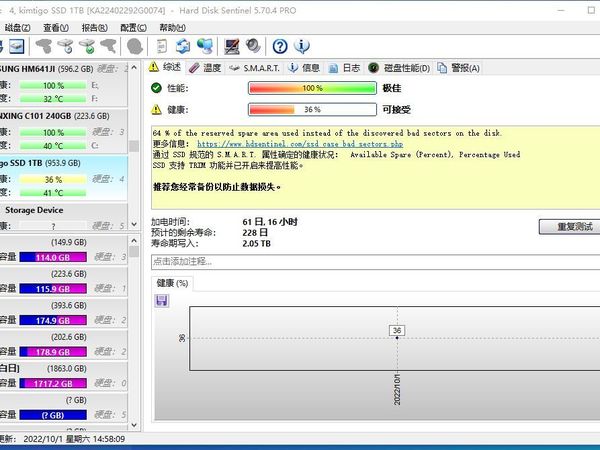Screen dimensions: 600x450
Task: Click the 228 日 estimated lifetime value
Action: click(255, 232)
